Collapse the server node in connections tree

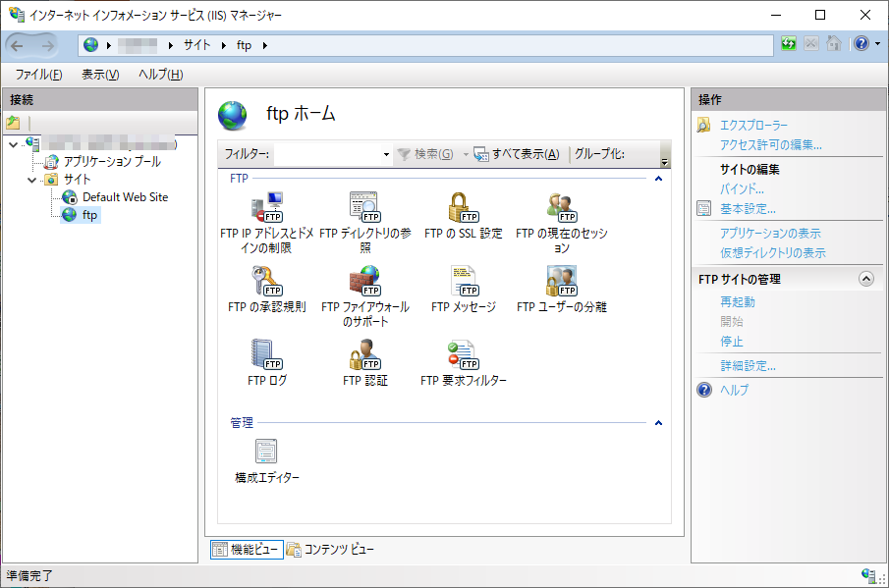(14, 145)
